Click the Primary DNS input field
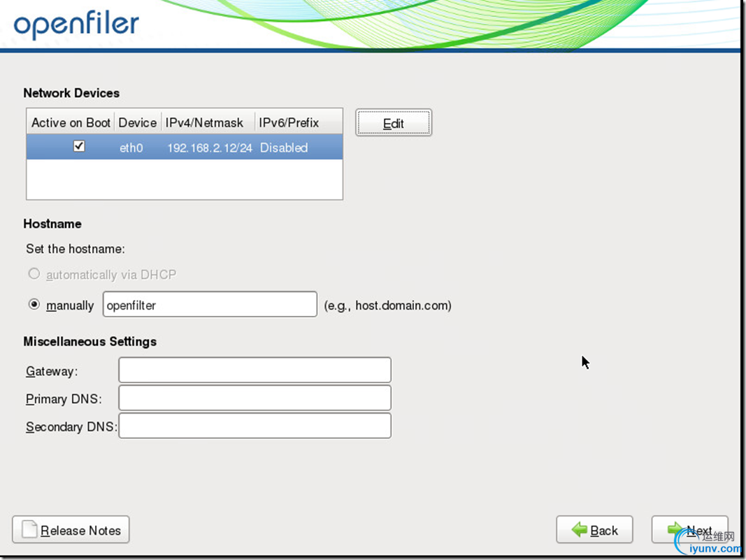Screen dimensions: 746x560 coord(254,398)
